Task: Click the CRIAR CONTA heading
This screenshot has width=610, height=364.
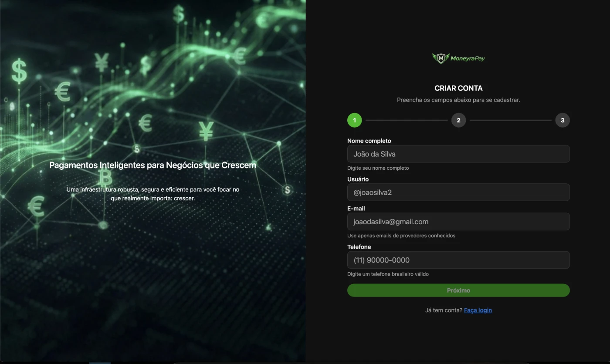Action: [x=458, y=88]
